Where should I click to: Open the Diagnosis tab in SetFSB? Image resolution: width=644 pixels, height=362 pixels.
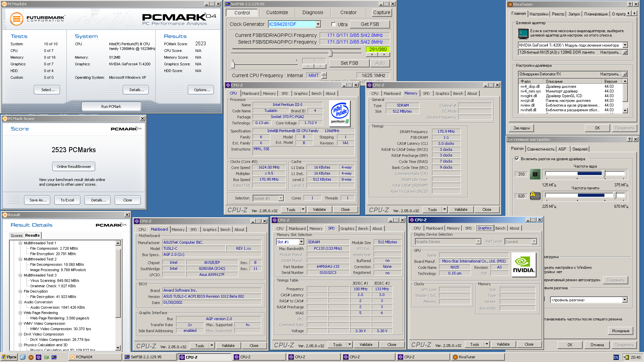coord(313,12)
